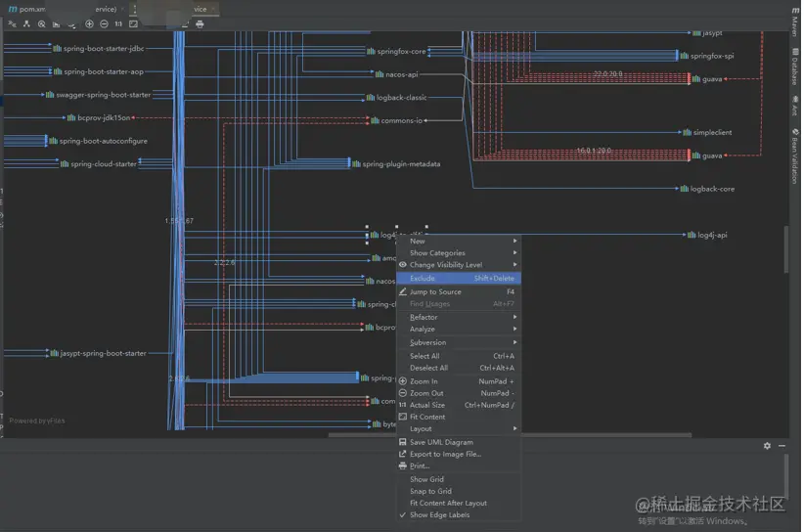804x532 pixels.
Task: Click the Print icon in the diagram toolbar
Action: click(x=200, y=23)
